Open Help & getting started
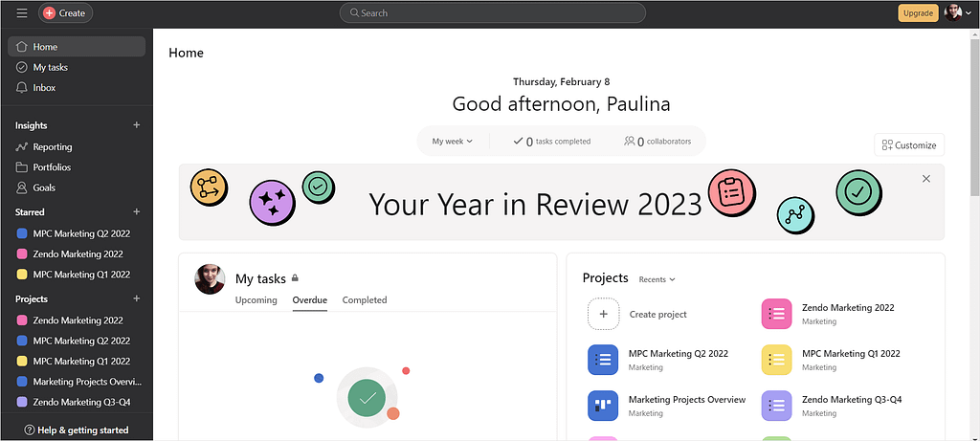 [77, 430]
